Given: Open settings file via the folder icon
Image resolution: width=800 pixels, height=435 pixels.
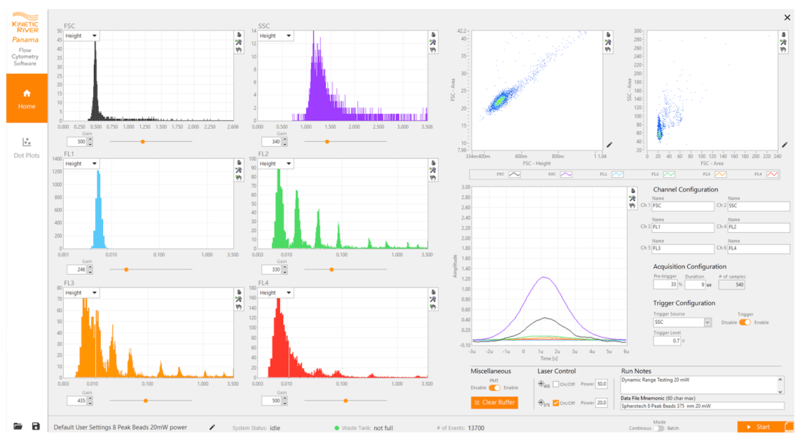Looking at the screenshot, I should tap(18, 426).
